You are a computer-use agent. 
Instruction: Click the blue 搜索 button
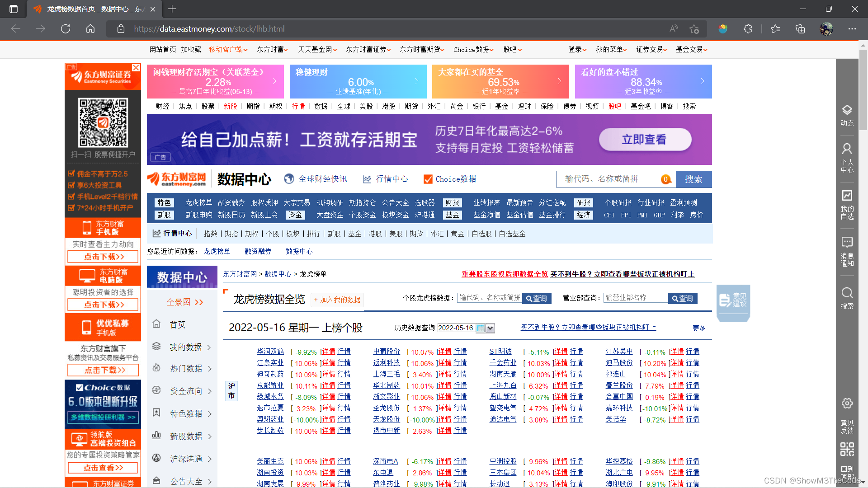693,179
